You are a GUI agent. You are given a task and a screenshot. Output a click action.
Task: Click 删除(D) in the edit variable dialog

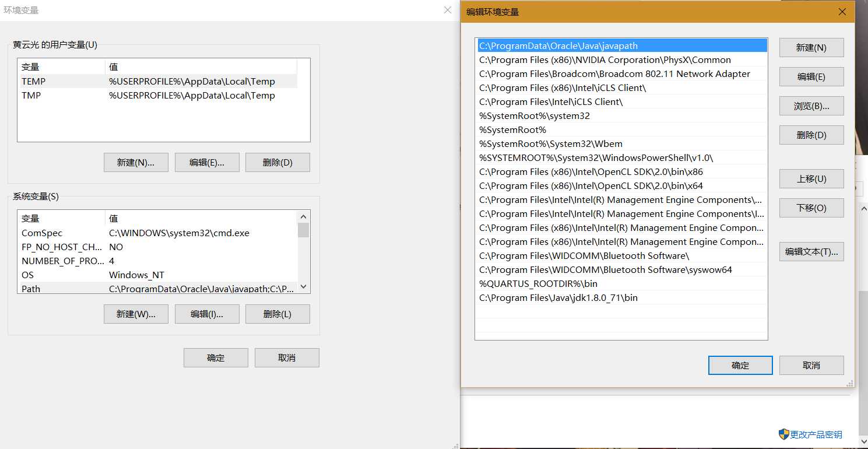tap(811, 135)
